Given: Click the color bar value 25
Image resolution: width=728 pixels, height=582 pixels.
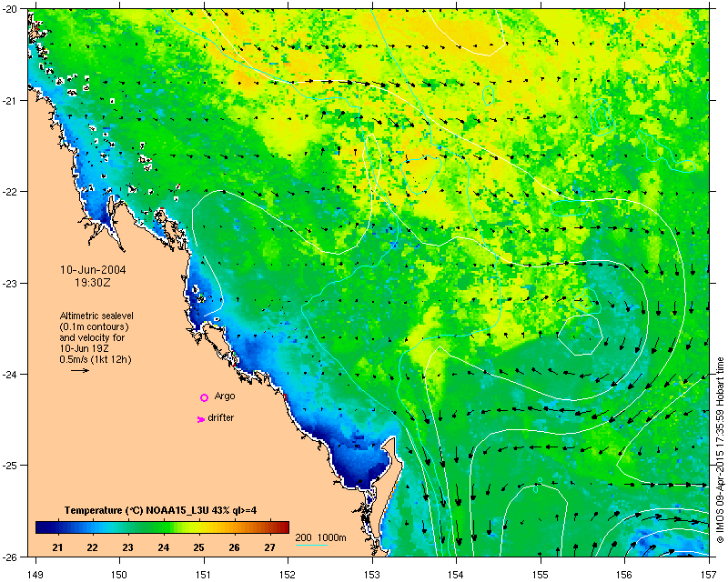Looking at the screenshot, I should pyautogui.click(x=198, y=547).
